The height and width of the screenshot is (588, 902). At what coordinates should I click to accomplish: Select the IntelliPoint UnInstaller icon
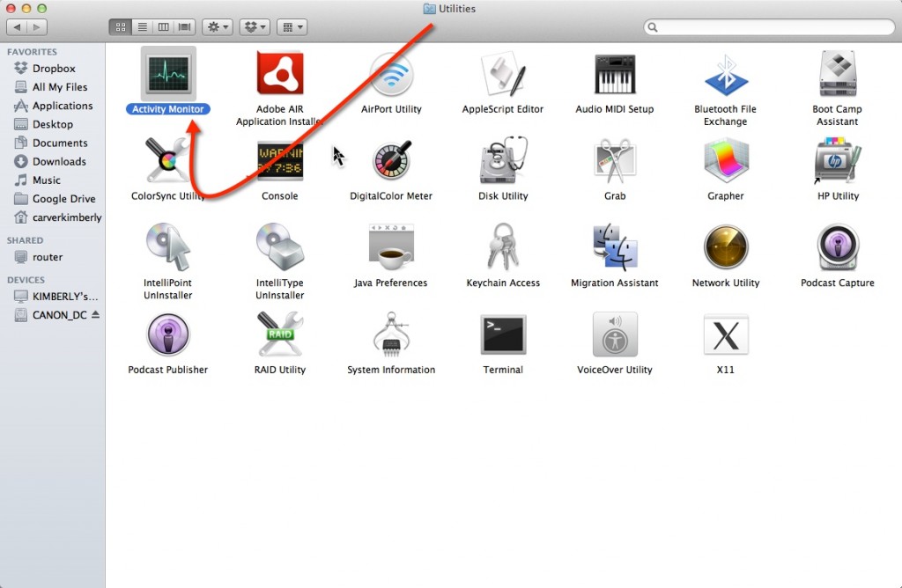168,246
